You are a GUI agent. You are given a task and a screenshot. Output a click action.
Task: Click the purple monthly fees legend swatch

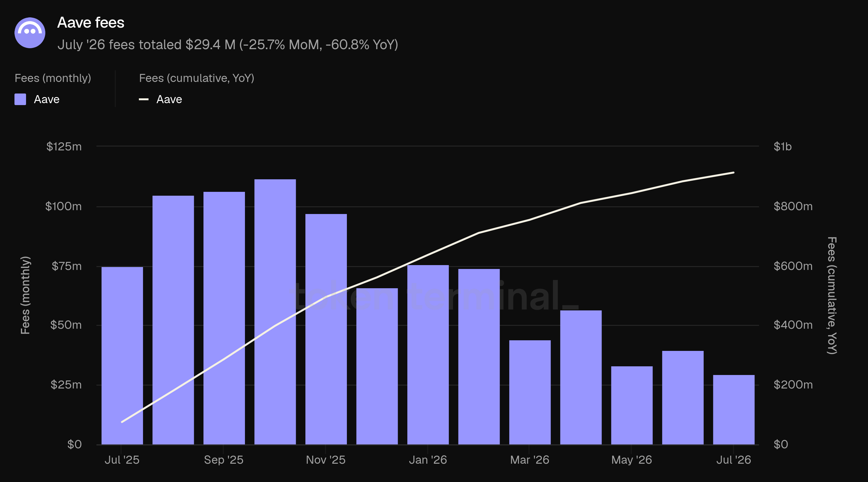tap(20, 99)
